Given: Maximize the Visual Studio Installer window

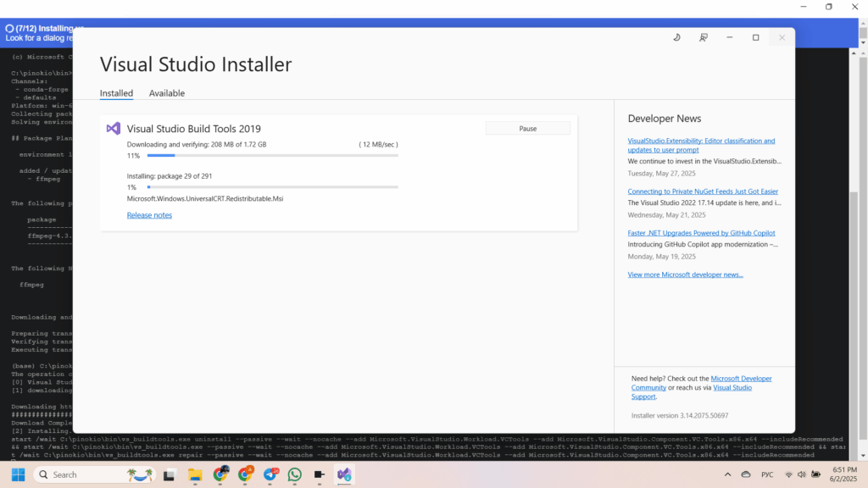Looking at the screenshot, I should coord(755,37).
